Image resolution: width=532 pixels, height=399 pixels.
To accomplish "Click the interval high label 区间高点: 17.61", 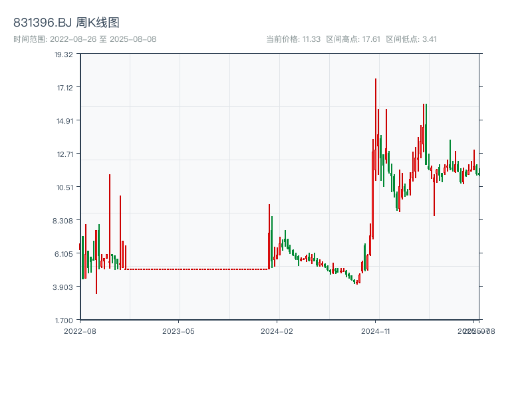I will [353, 39].
